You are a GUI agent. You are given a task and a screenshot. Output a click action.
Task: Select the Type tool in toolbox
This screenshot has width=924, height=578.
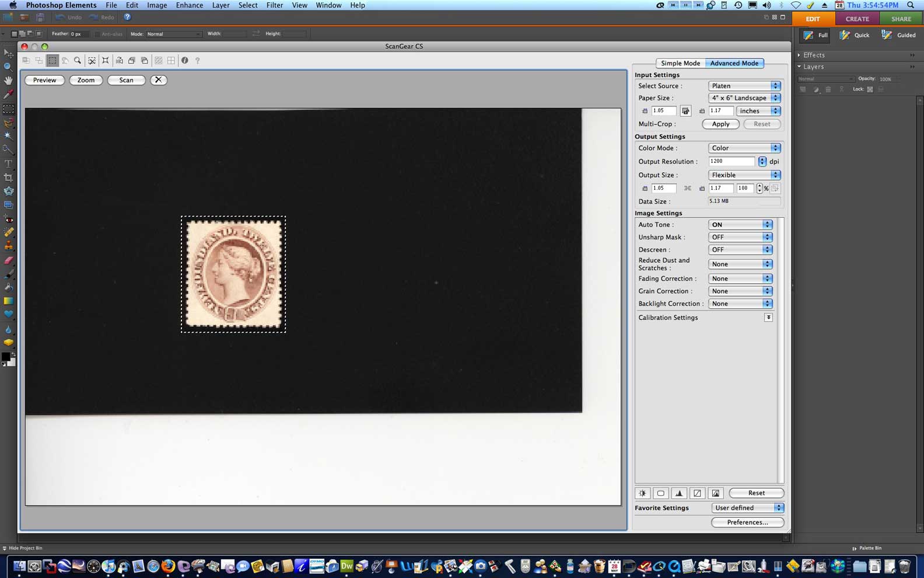[x=8, y=164]
